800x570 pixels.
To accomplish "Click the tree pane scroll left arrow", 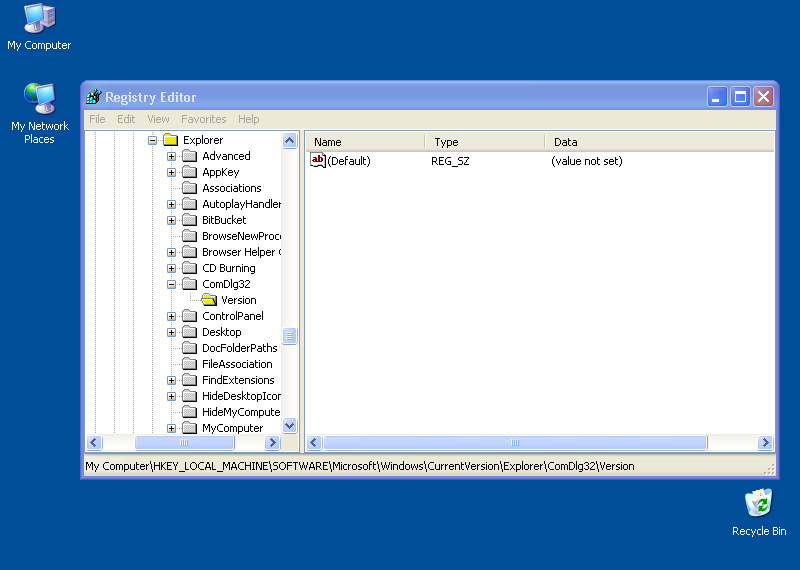I will [94, 442].
